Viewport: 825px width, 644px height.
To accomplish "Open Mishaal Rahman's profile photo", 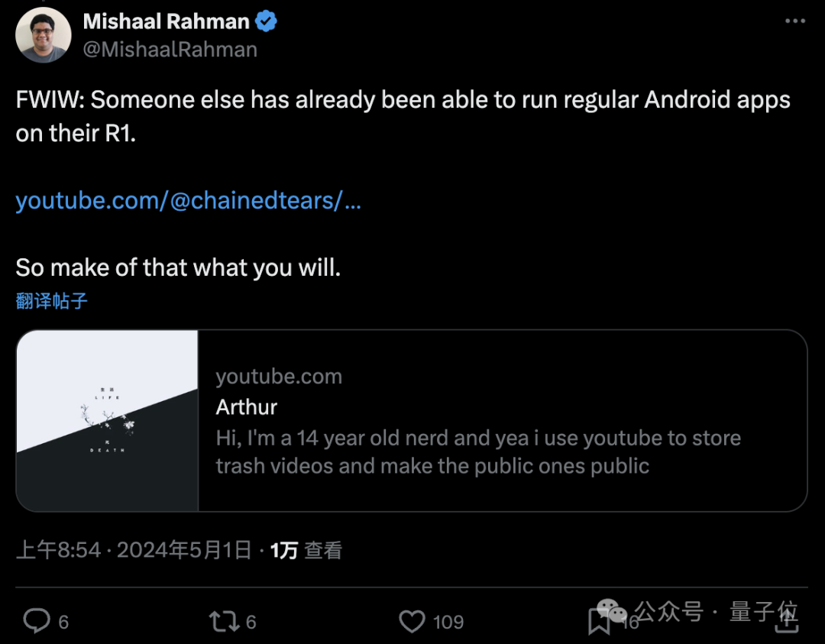I will (44, 35).
